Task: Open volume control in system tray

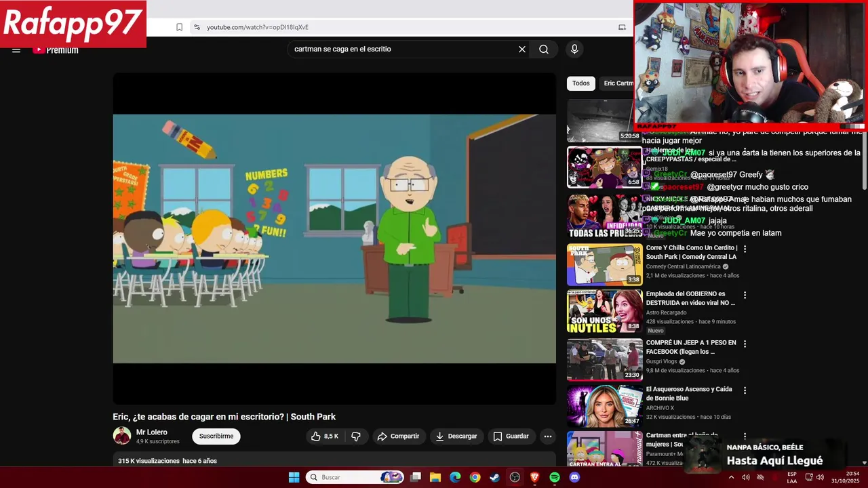Action: [x=820, y=477]
